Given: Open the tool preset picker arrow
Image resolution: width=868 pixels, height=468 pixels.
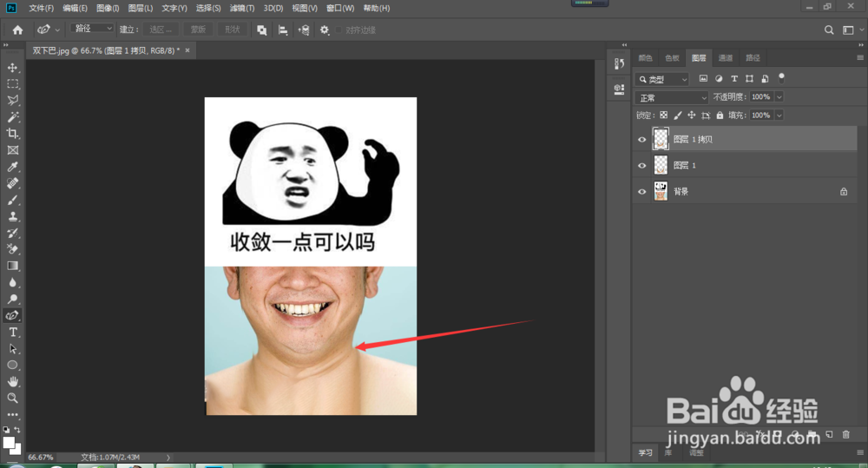Looking at the screenshot, I should (57, 30).
